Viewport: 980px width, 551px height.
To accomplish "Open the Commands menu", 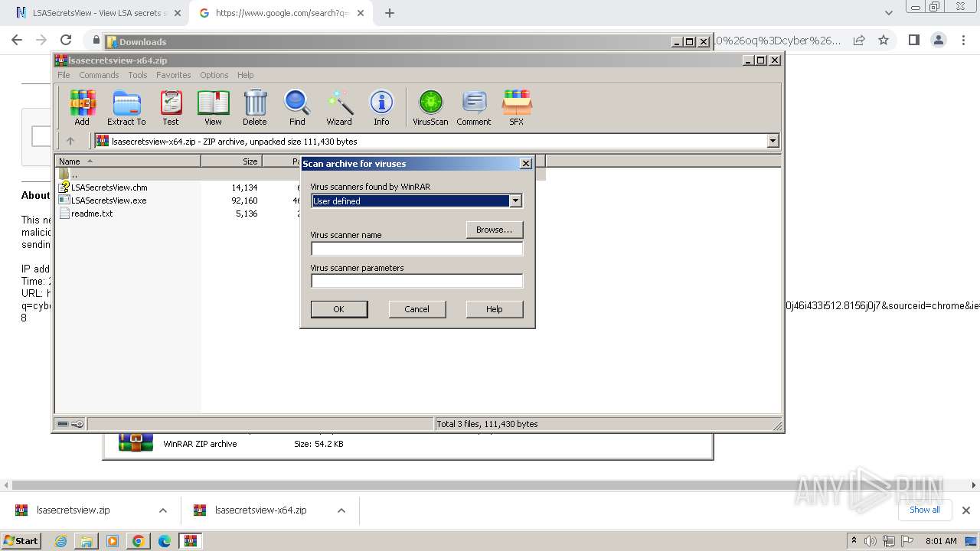I will pyautogui.click(x=99, y=75).
